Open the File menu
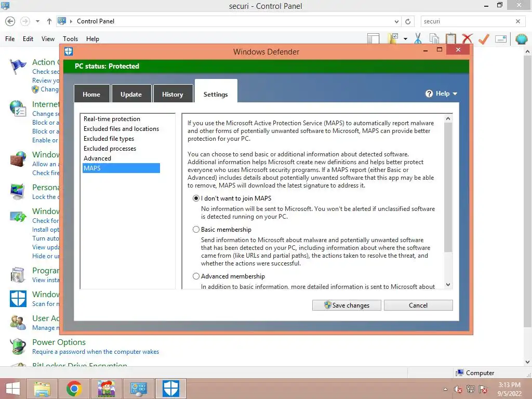The image size is (532, 399). (10, 38)
